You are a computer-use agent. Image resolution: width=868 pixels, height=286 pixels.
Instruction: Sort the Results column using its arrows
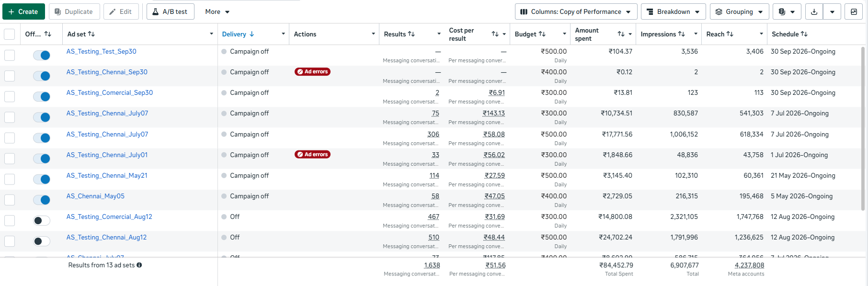click(x=411, y=34)
